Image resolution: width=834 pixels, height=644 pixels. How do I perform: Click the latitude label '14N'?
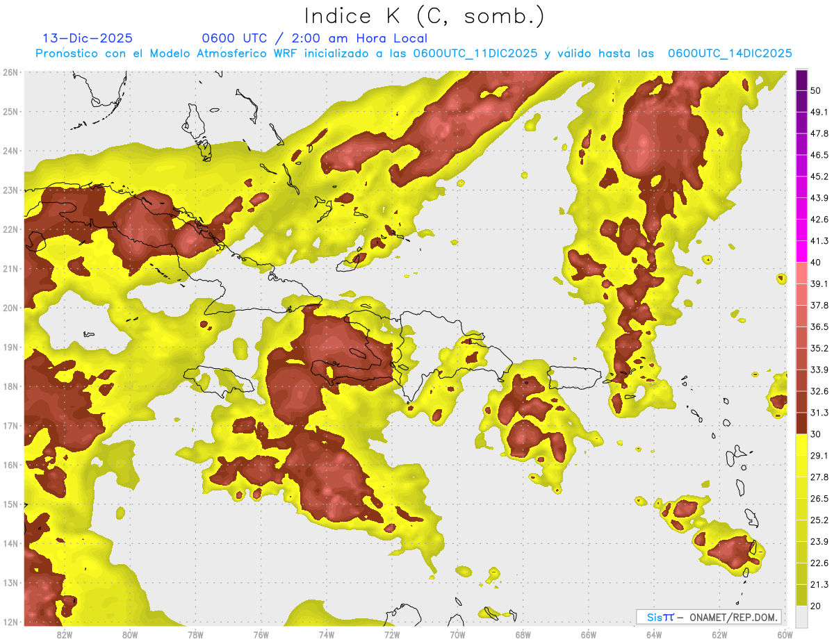(10, 543)
